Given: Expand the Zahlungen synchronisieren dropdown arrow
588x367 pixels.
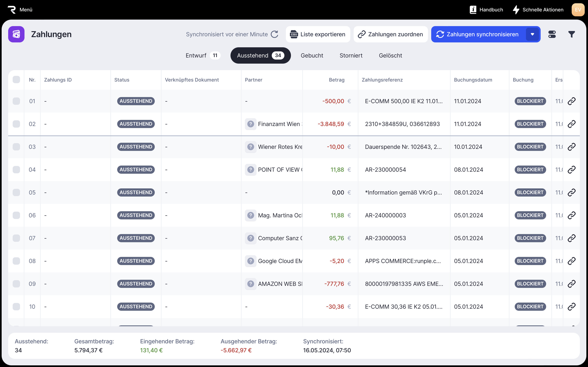Looking at the screenshot, I should coord(532,34).
